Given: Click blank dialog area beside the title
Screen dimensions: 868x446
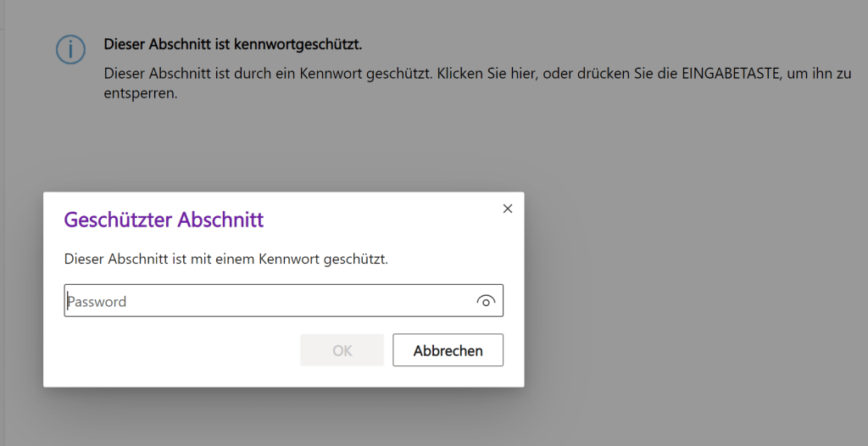Looking at the screenshot, I should [381, 220].
